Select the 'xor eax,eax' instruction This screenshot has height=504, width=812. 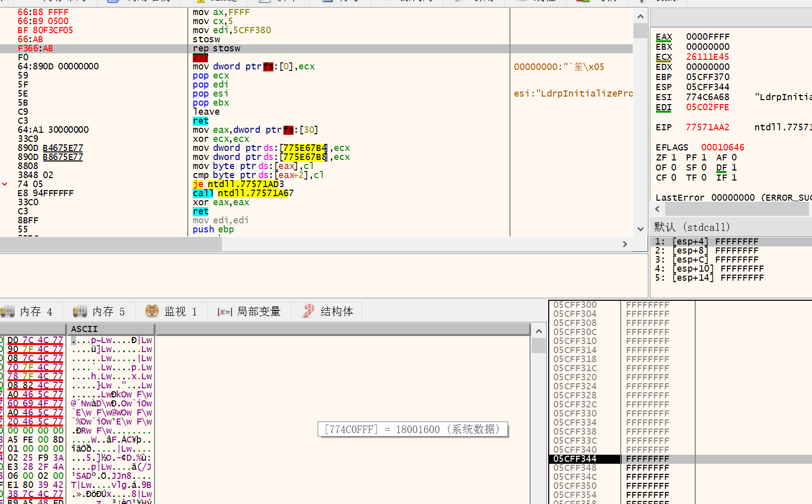221,202
